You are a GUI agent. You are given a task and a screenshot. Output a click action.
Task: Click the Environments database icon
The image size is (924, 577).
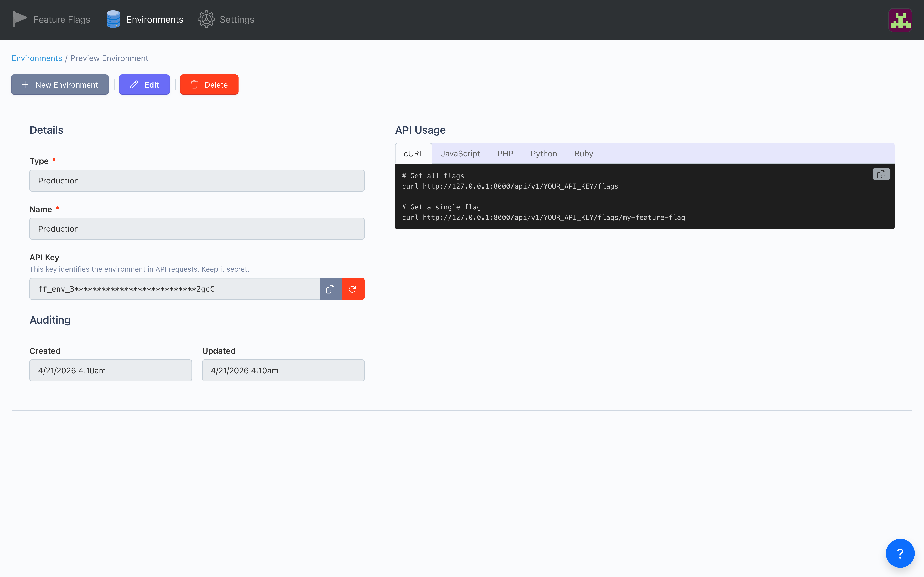point(113,19)
